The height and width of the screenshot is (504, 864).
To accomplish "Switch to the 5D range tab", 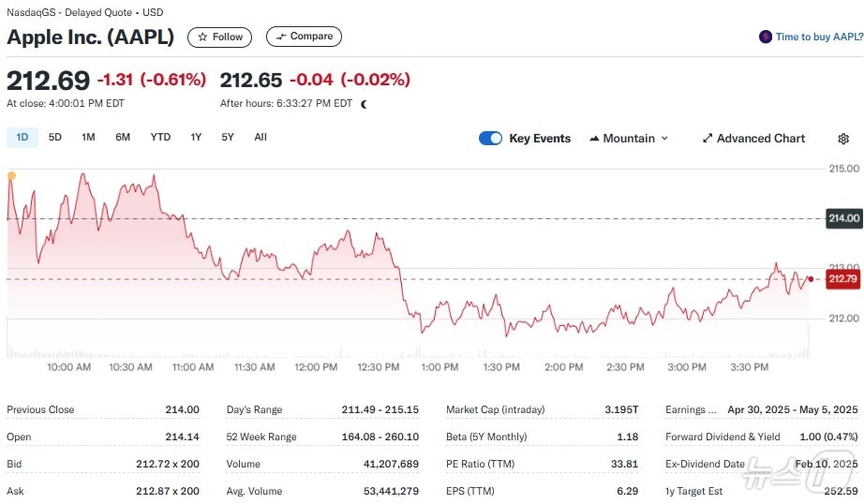I will pyautogui.click(x=55, y=137).
